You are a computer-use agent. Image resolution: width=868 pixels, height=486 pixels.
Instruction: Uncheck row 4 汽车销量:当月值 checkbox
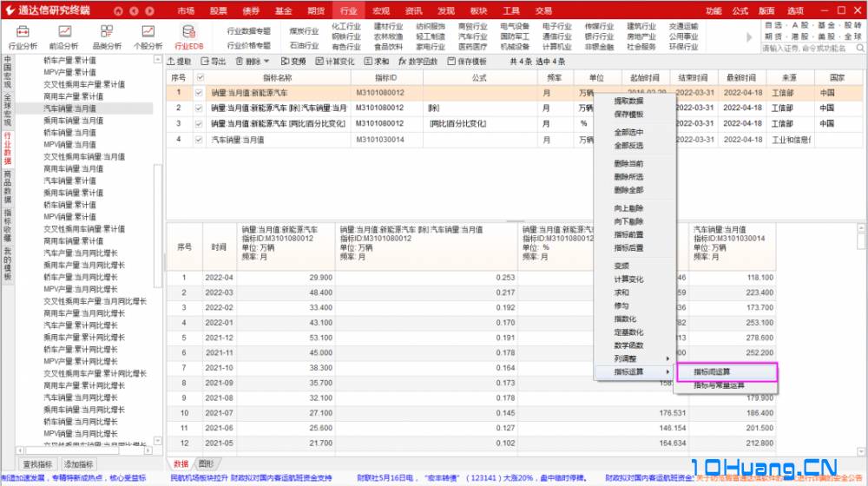pos(199,140)
